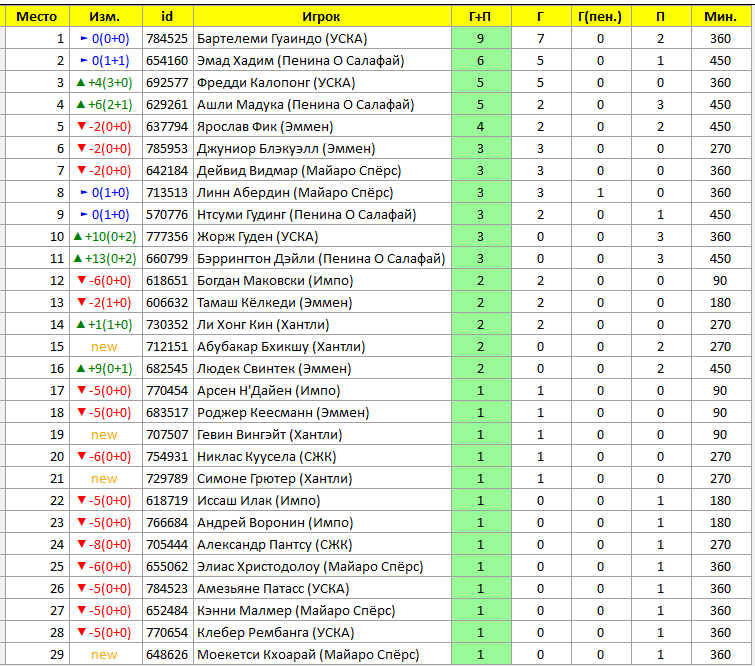Click change value '+6(2+1)' for Мадука
Viewport: 755px width, 666px height.
(x=105, y=104)
